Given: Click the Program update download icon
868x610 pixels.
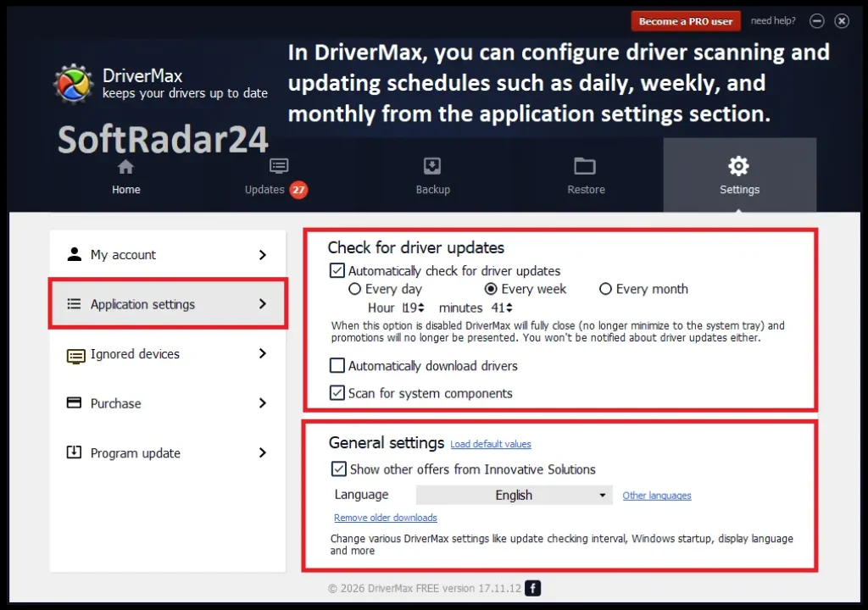Looking at the screenshot, I should 75,452.
